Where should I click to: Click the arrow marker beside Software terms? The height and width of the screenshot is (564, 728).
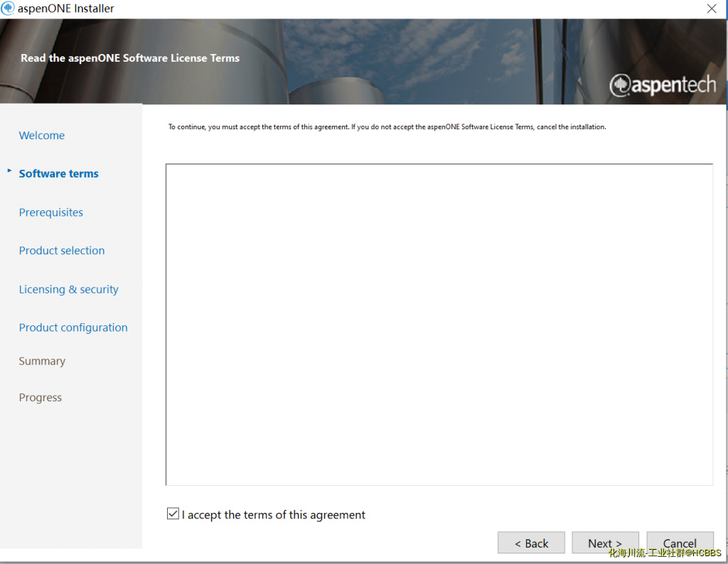click(9, 170)
